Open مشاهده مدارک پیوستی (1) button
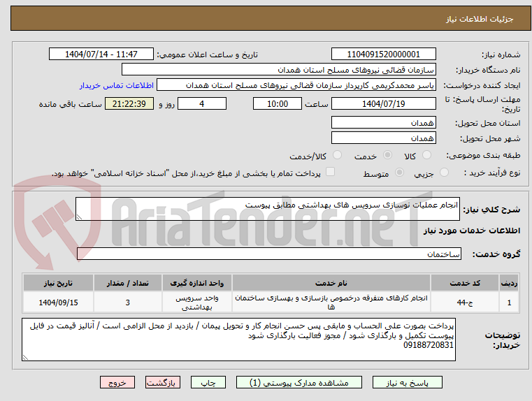 coord(299,382)
